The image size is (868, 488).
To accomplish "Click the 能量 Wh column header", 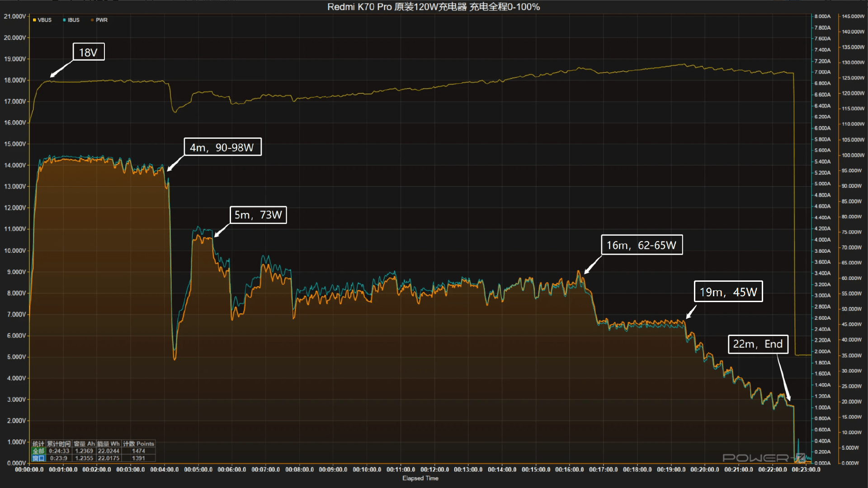I will (x=108, y=444).
